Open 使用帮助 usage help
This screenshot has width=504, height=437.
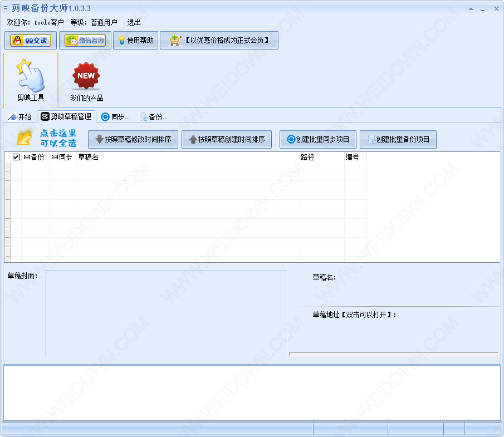(x=136, y=41)
